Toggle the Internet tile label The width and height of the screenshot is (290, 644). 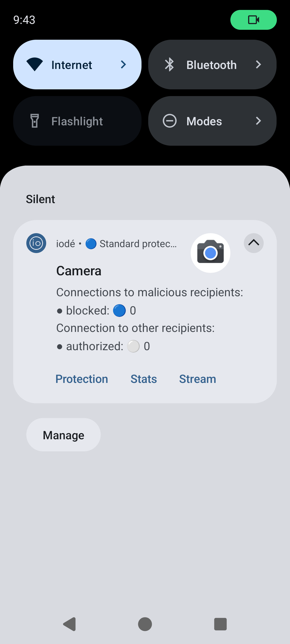72,65
